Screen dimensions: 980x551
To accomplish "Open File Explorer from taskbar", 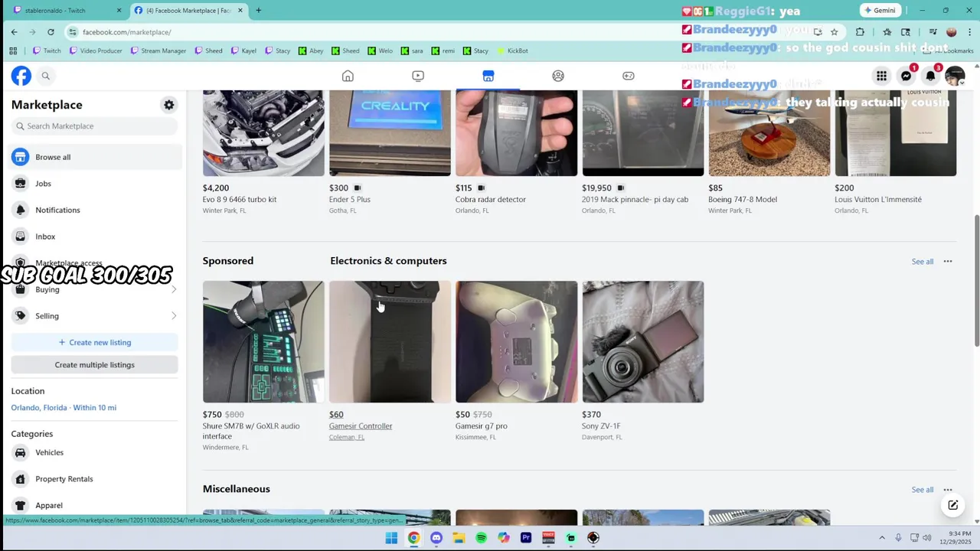I will [x=459, y=538].
